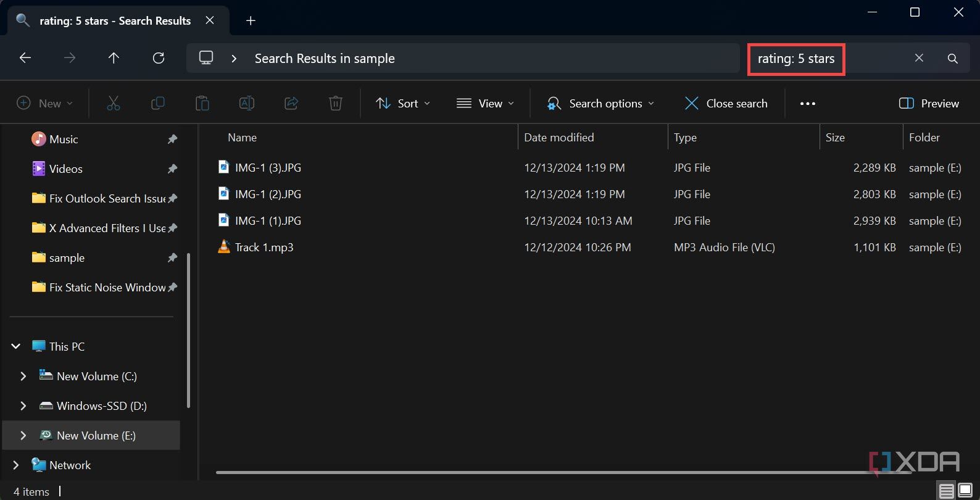The width and height of the screenshot is (980, 500).
Task: Click the Rename icon in toolbar
Action: pos(247,104)
